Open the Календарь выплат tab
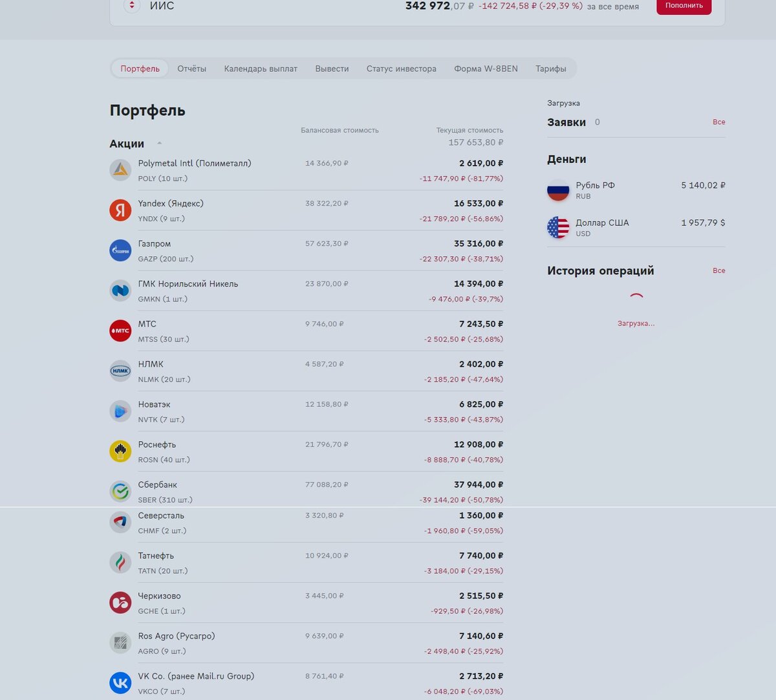The image size is (776, 700). pyautogui.click(x=261, y=69)
